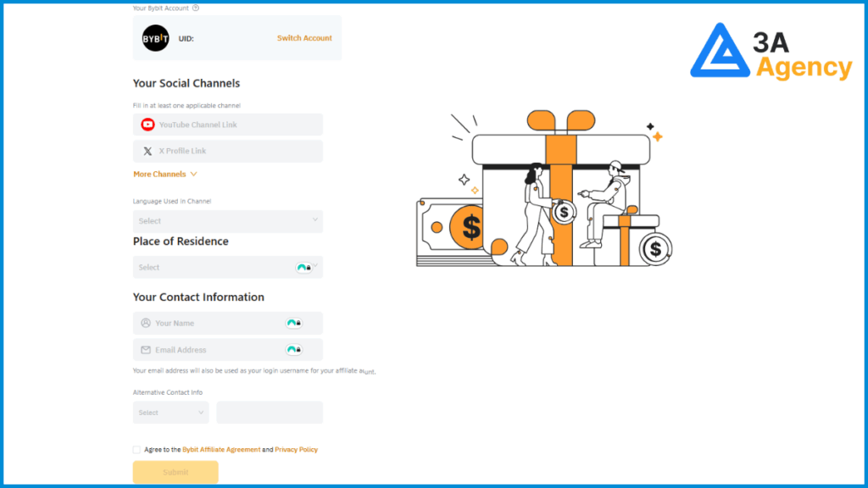Focus the Your Name input field

(227, 323)
